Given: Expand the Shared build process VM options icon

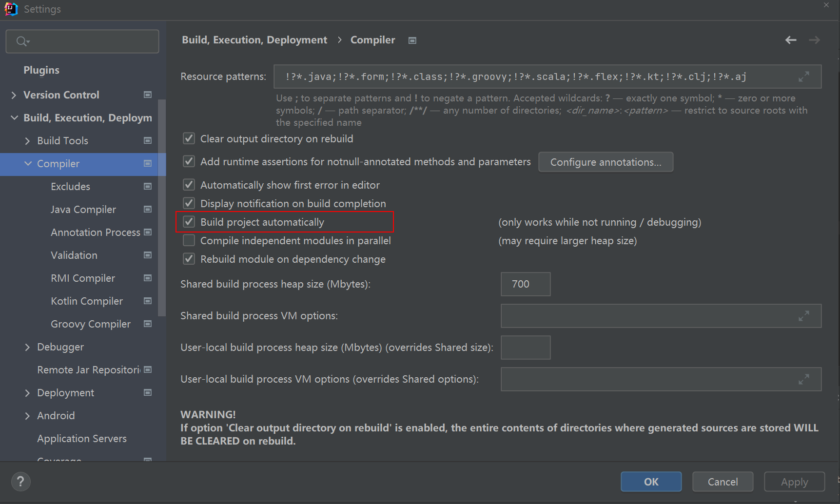Looking at the screenshot, I should click(803, 316).
